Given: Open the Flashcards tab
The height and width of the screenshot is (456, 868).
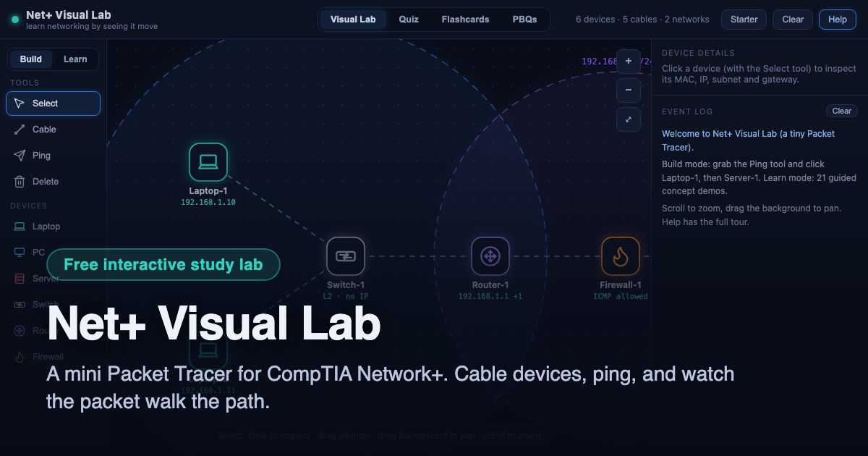Looking at the screenshot, I should (x=466, y=20).
